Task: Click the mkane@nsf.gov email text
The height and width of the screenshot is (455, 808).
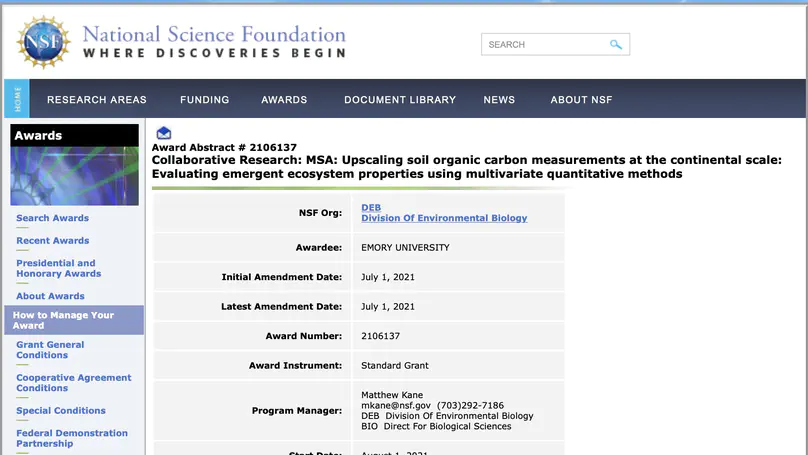Action: tap(396, 406)
